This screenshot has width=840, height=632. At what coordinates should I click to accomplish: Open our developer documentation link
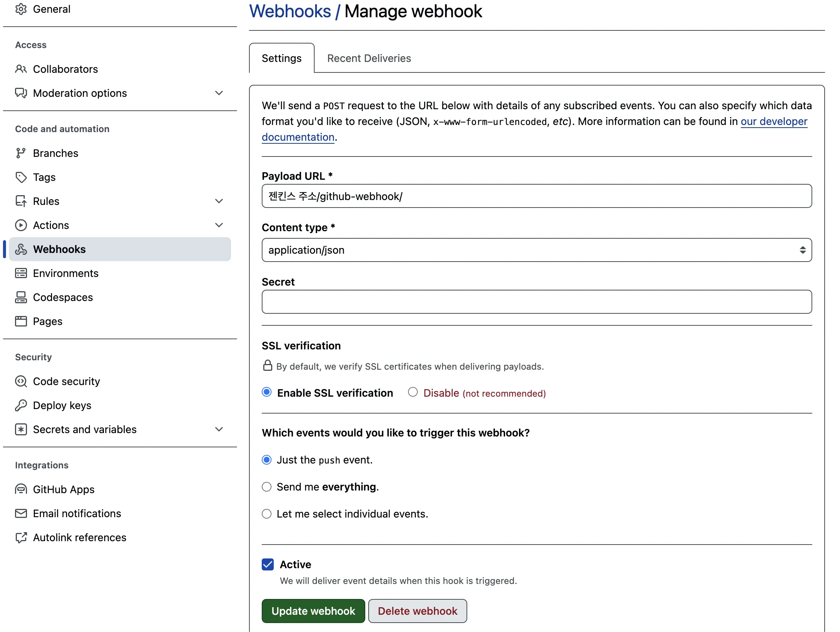pyautogui.click(x=774, y=121)
